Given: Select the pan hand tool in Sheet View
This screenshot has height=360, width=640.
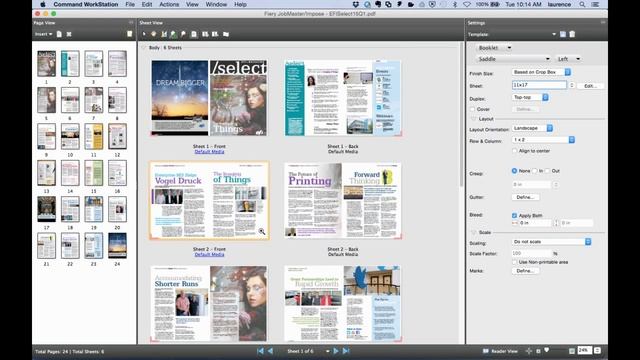Looking at the screenshot, I should click(154, 34).
